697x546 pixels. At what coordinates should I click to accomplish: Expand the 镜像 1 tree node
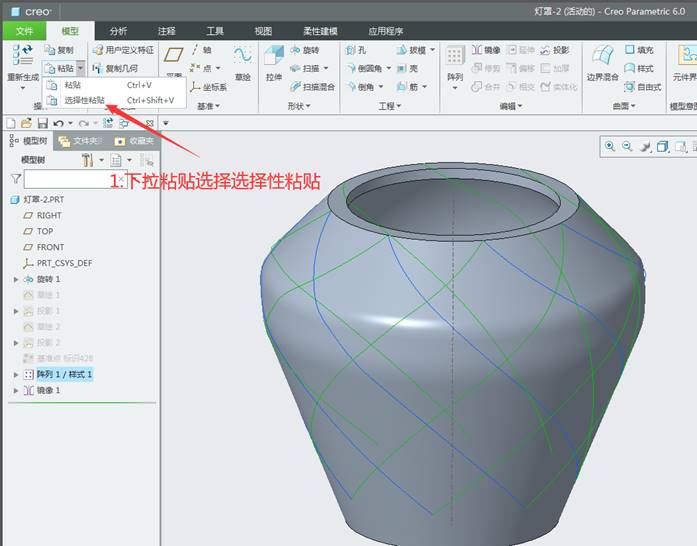[x=16, y=390]
